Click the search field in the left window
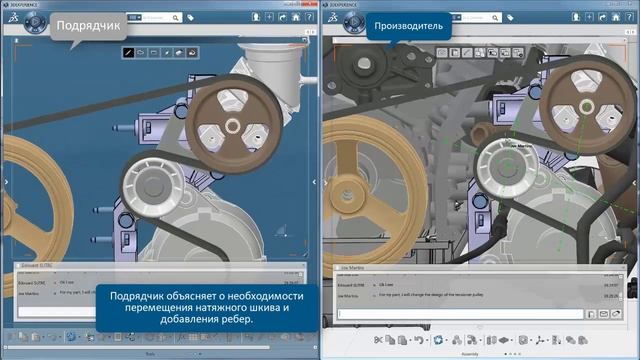This screenshot has width=640, height=360. 156,18
